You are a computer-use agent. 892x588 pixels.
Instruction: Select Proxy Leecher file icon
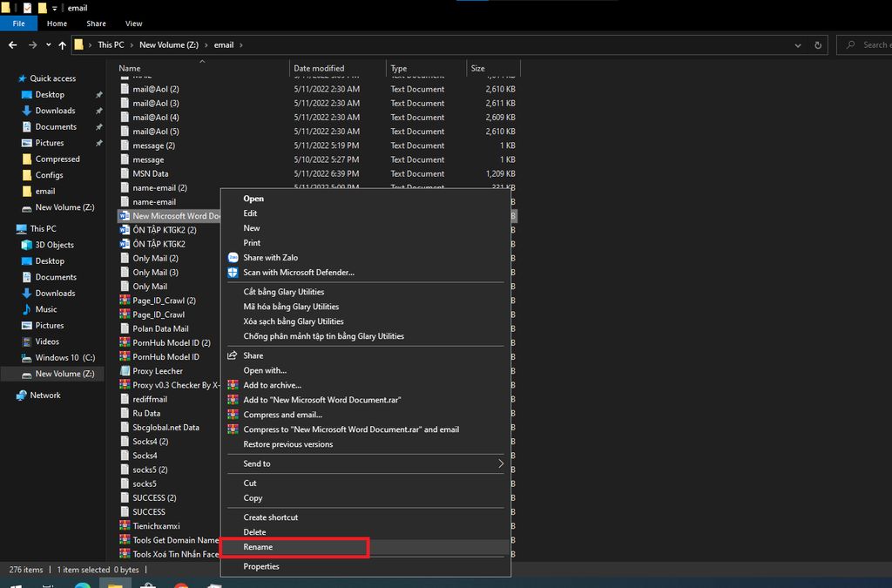coord(125,371)
